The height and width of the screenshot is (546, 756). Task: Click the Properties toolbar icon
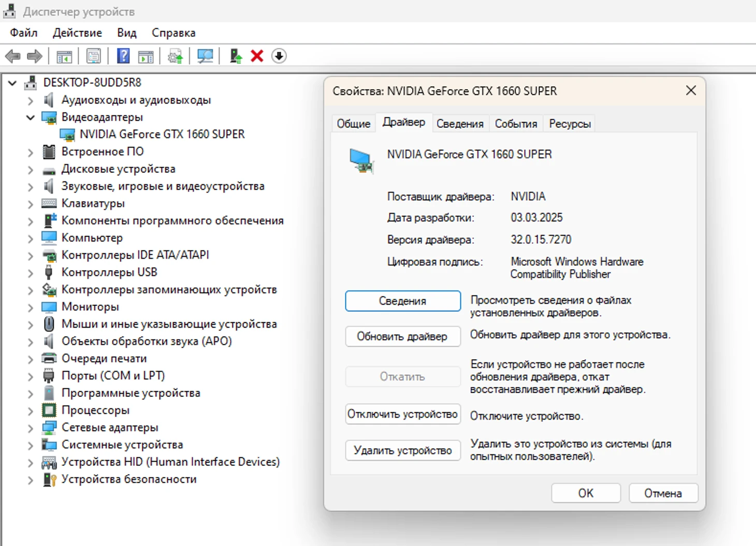click(x=94, y=56)
